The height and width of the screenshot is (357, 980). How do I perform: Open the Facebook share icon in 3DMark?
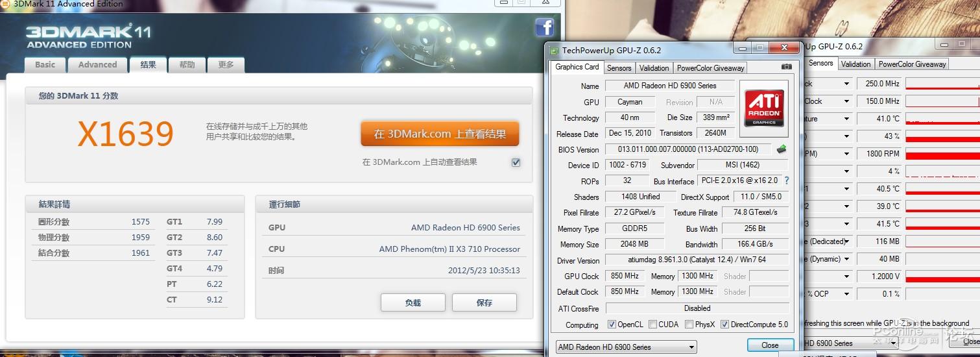coord(545,27)
